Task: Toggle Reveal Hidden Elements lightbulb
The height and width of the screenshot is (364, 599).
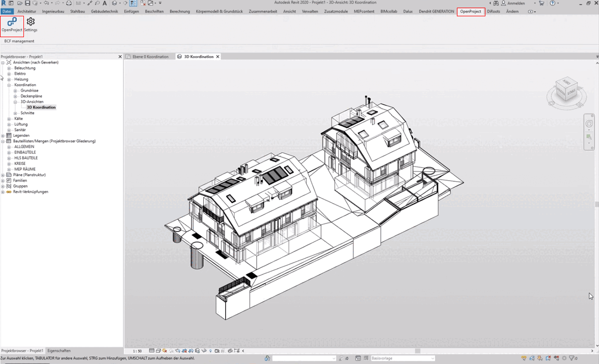Action: 210,351
